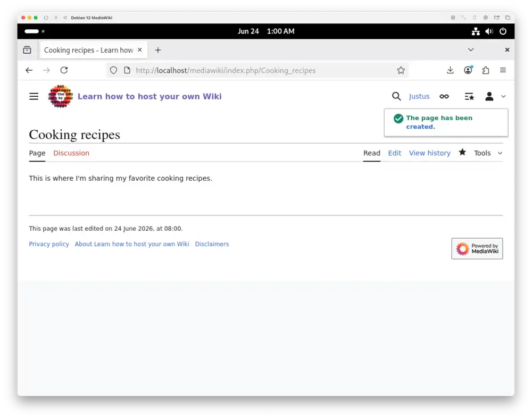Open a new browser tab
The width and height of the screenshot is (532, 419).
[x=158, y=50]
